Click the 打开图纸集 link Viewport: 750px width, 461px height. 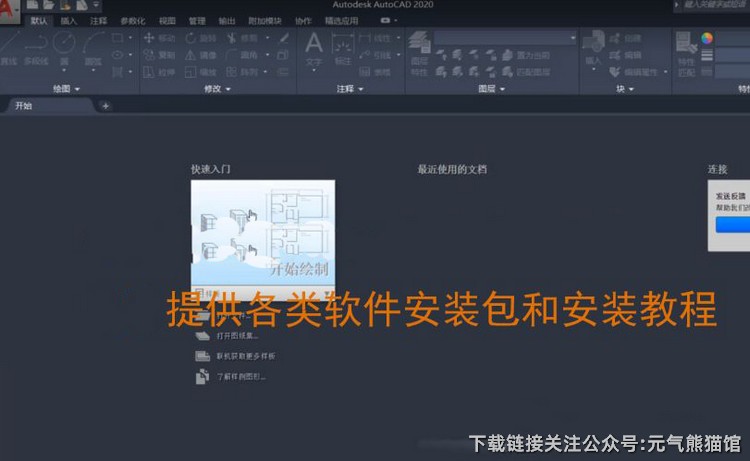pyautogui.click(x=238, y=336)
